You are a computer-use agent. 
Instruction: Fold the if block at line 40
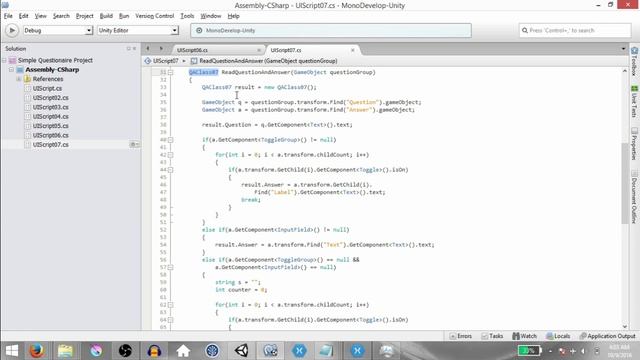point(171,140)
